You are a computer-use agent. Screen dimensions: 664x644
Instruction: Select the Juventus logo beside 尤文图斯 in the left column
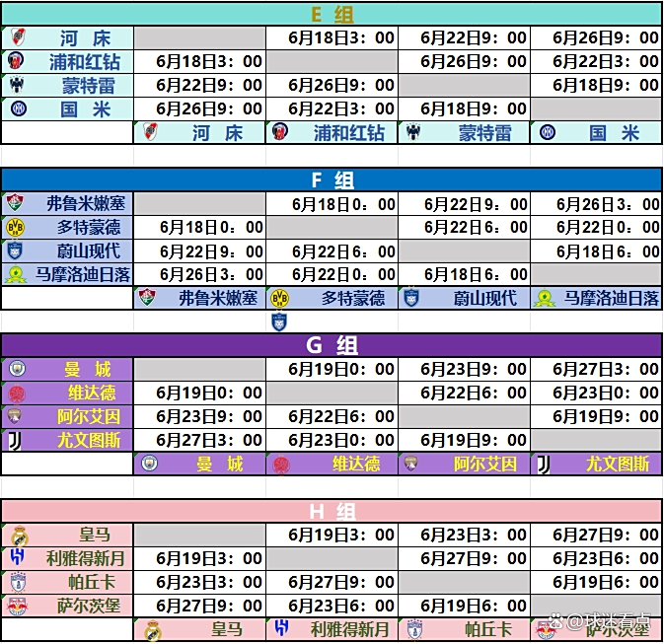tap(15, 440)
